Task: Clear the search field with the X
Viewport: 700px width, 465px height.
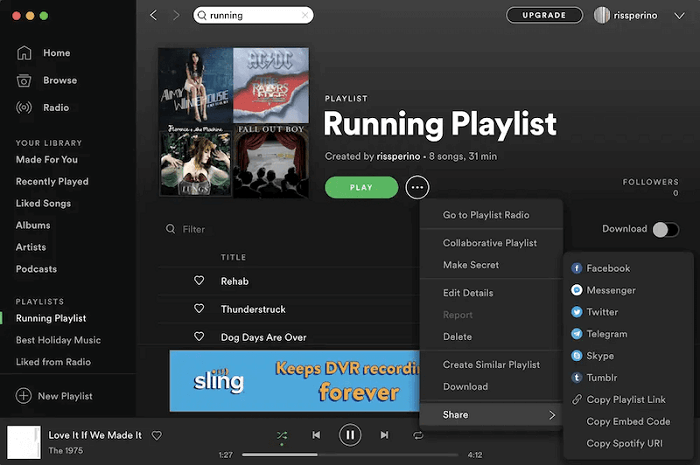Action: click(305, 15)
